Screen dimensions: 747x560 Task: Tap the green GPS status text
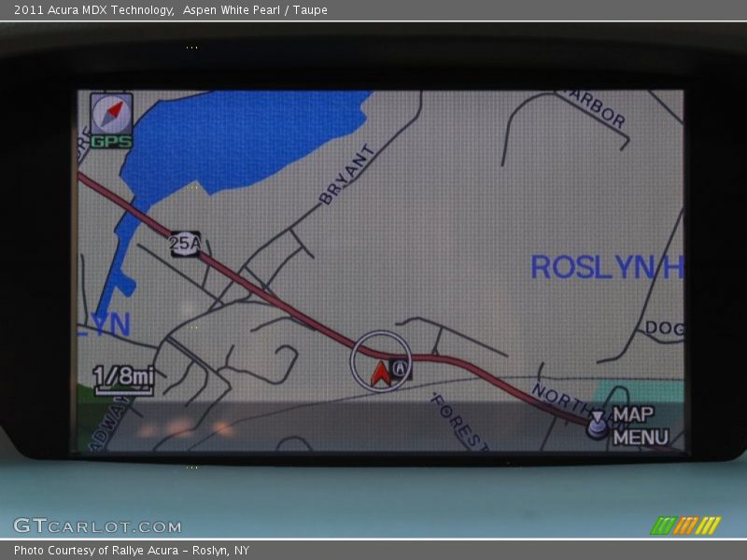[x=111, y=142]
